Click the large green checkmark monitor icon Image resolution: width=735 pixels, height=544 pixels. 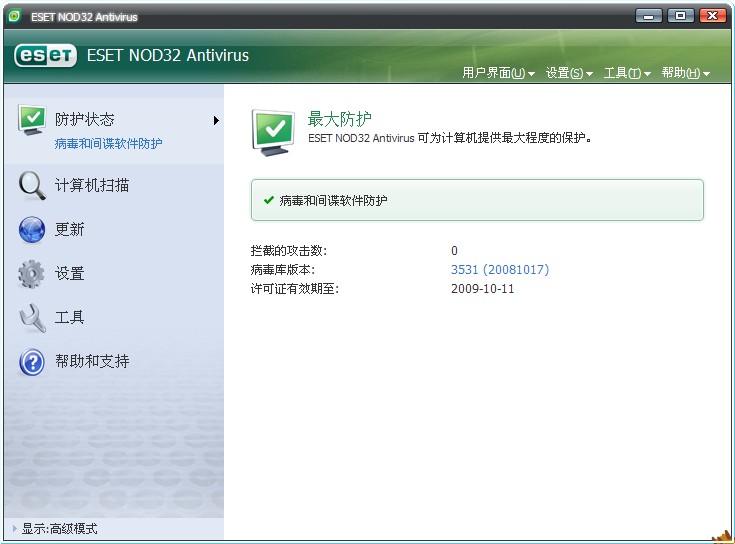(x=273, y=133)
